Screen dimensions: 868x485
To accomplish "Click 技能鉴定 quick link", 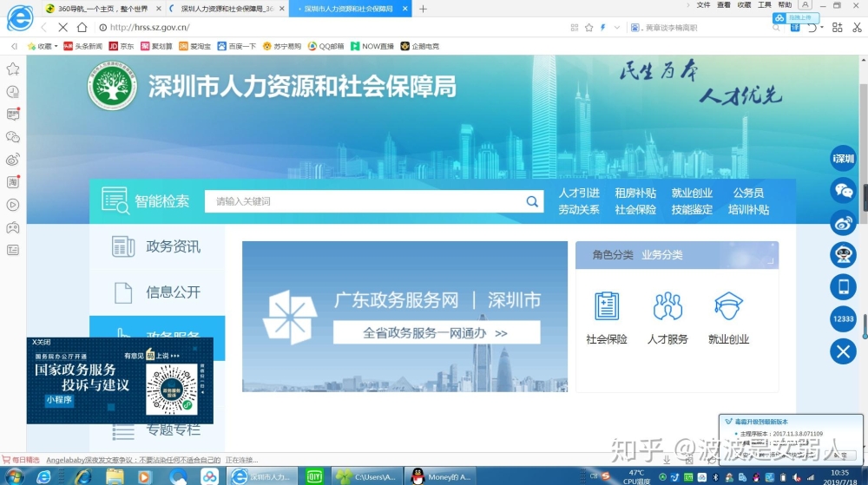I will tap(692, 210).
